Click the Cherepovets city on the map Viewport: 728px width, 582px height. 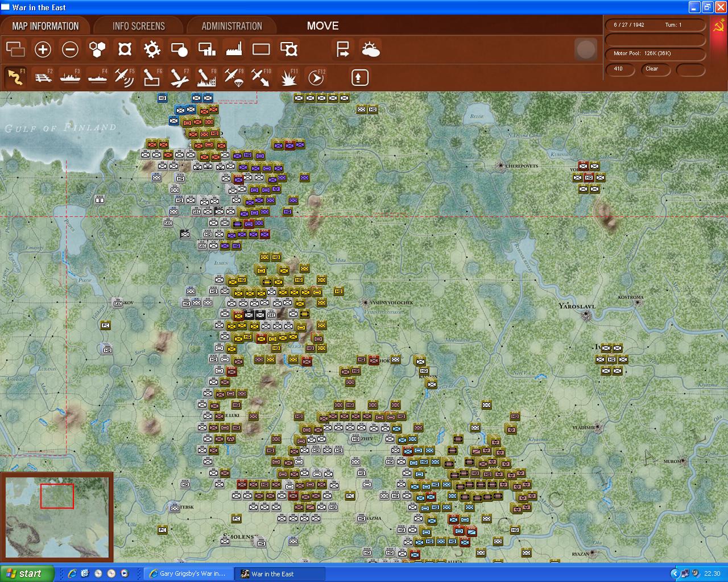point(500,166)
